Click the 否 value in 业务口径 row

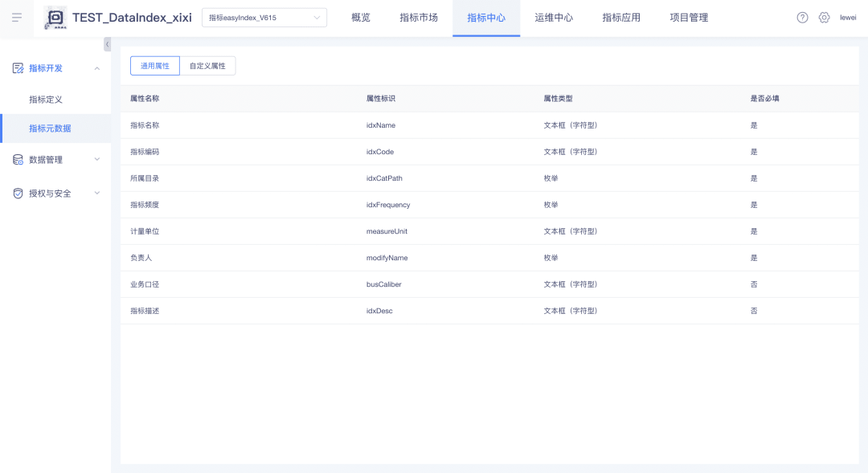[753, 284]
